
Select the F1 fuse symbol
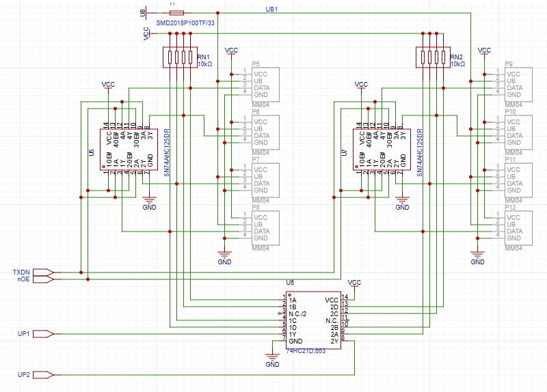176,13
